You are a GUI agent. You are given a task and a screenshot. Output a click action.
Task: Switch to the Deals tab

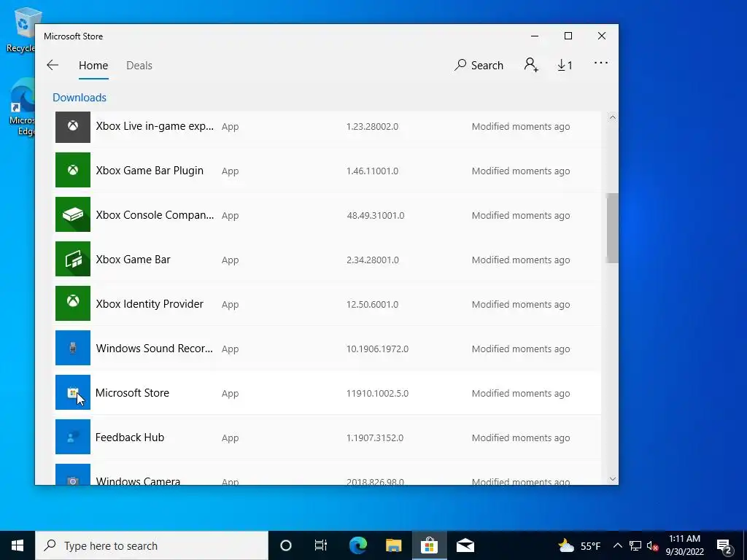139,65
